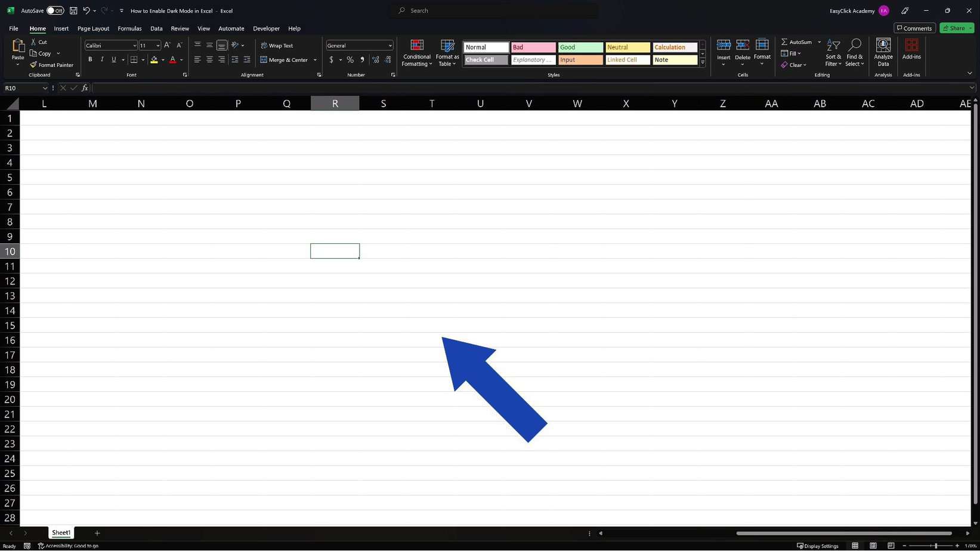The image size is (980, 551).
Task: Toggle bold formatting
Action: [90, 59]
